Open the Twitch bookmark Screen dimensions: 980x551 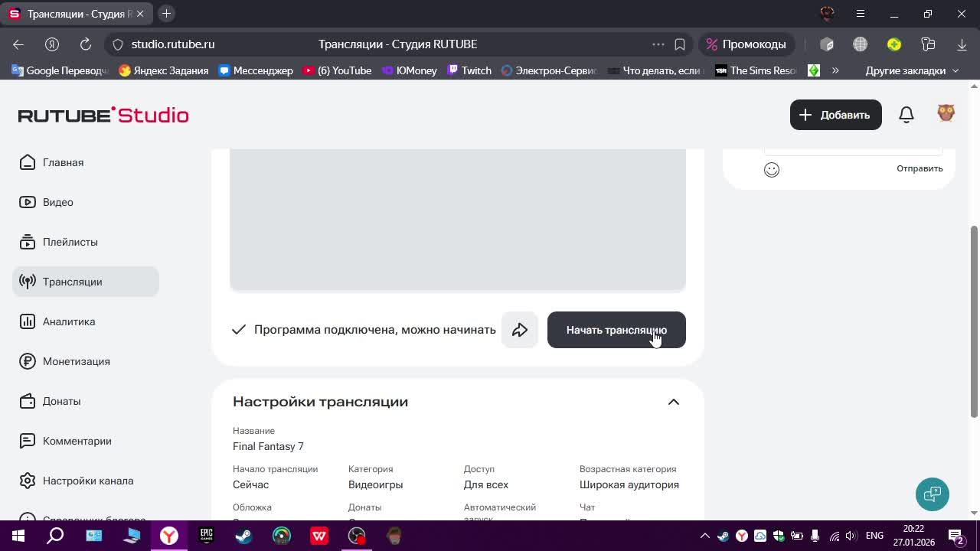pyautogui.click(x=469, y=70)
